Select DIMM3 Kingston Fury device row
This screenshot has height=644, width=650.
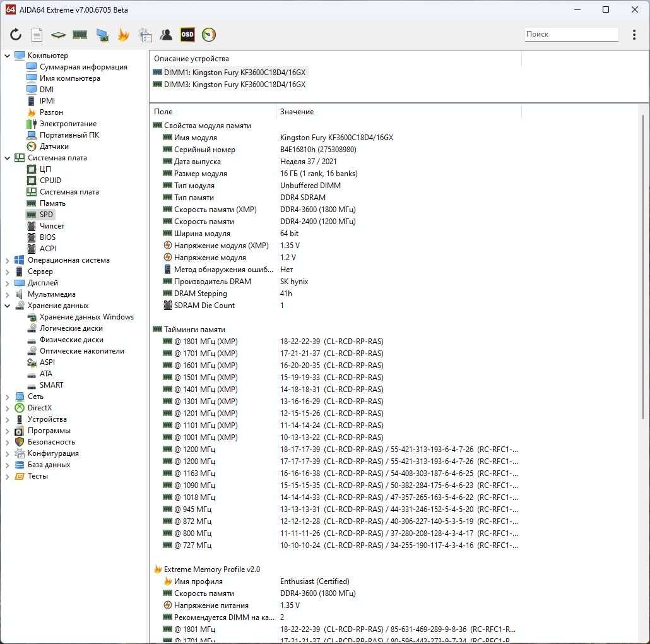[230, 85]
